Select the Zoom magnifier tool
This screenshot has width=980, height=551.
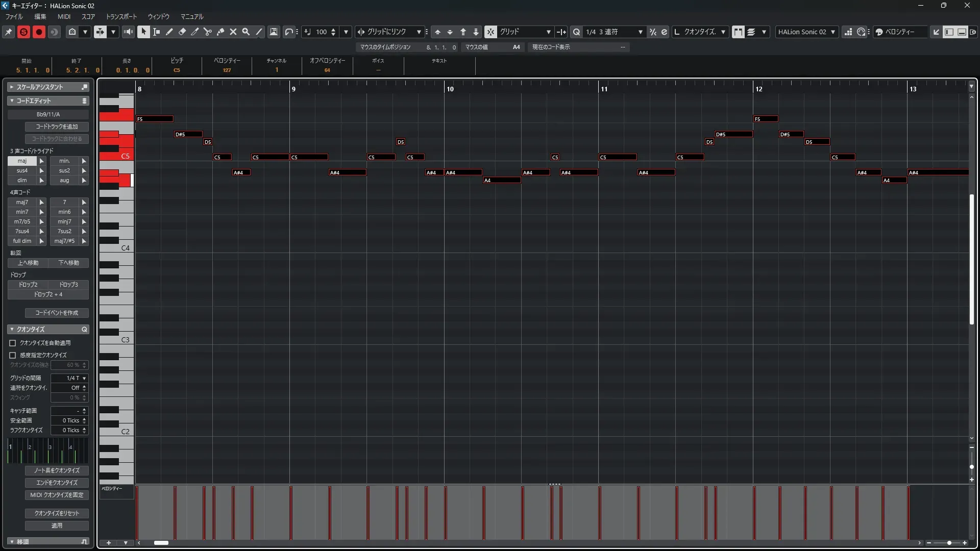(x=246, y=32)
